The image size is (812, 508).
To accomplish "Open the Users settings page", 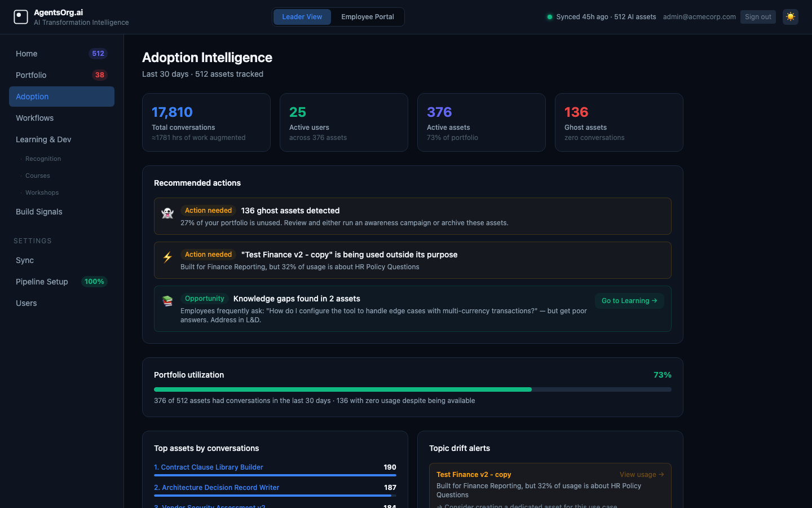I will (26, 303).
